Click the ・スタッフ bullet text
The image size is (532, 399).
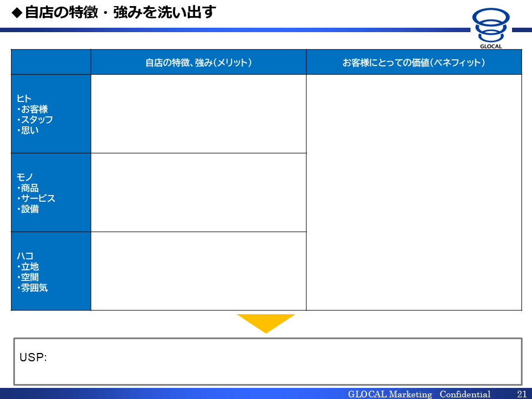click(x=35, y=120)
